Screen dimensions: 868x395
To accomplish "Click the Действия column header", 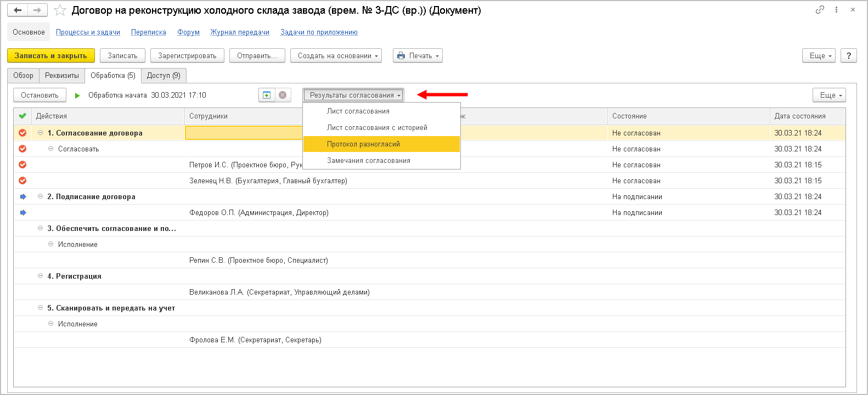I will [x=108, y=116].
